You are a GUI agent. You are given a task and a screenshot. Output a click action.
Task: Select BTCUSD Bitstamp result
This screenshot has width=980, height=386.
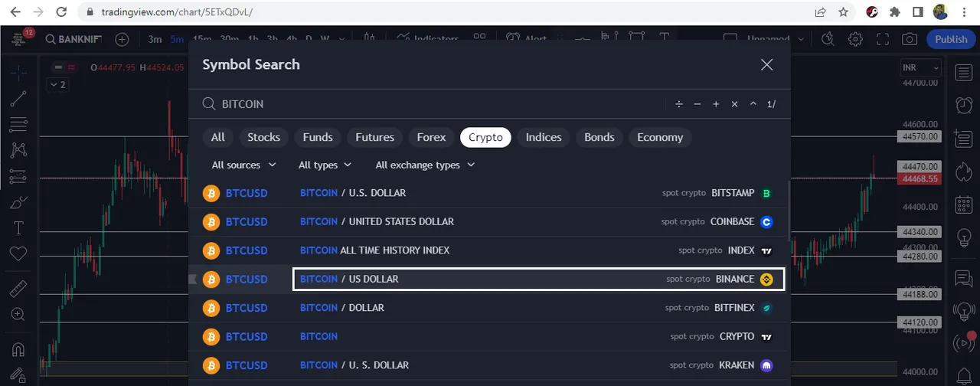[488, 193]
